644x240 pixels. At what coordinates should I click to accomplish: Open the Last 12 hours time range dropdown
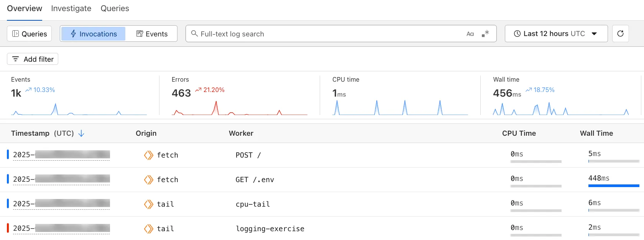[556, 34]
